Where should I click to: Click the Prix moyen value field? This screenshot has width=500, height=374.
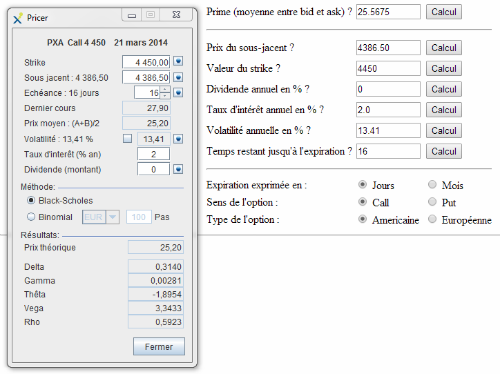point(146,123)
